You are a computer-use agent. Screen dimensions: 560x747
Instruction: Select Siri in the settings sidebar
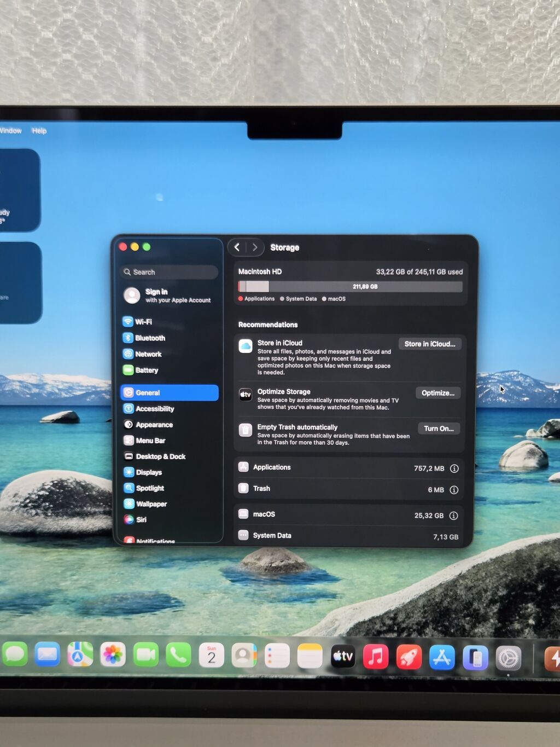[x=170, y=520]
